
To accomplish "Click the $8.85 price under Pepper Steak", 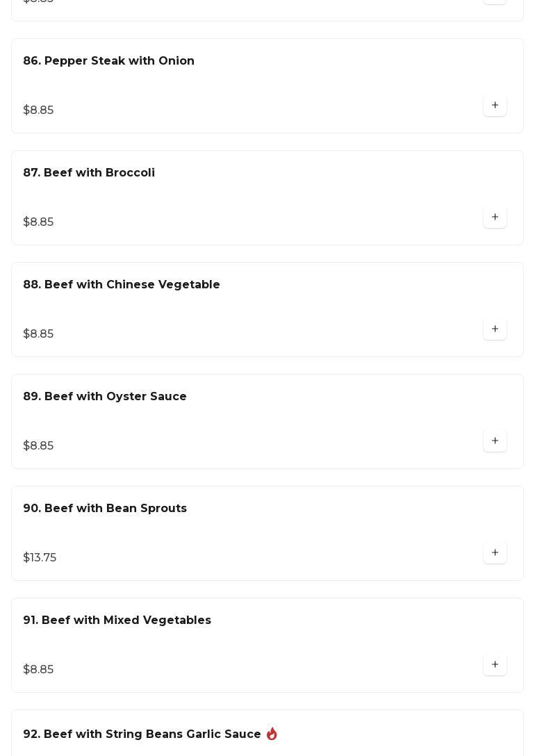I will click(x=38, y=110).
